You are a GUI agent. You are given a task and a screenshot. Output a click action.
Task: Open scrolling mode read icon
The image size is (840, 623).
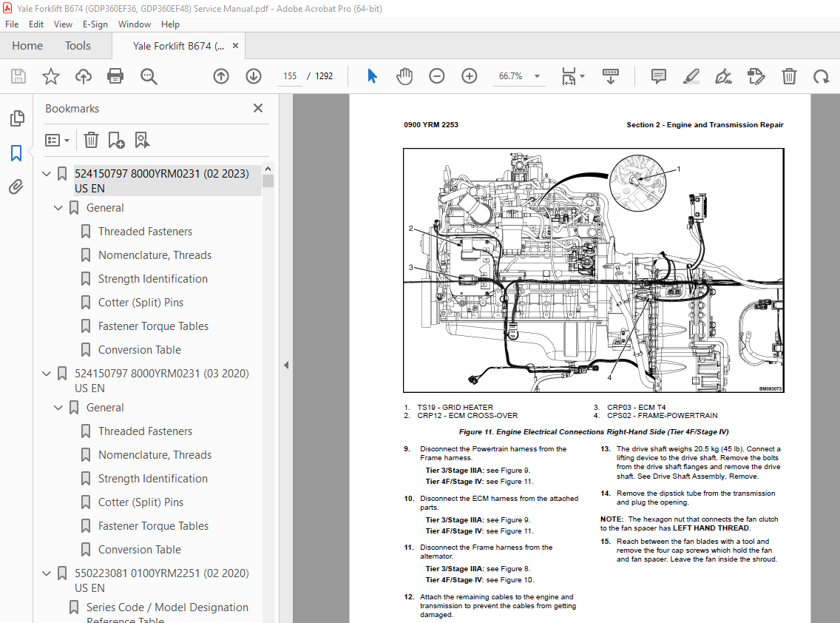point(611,76)
